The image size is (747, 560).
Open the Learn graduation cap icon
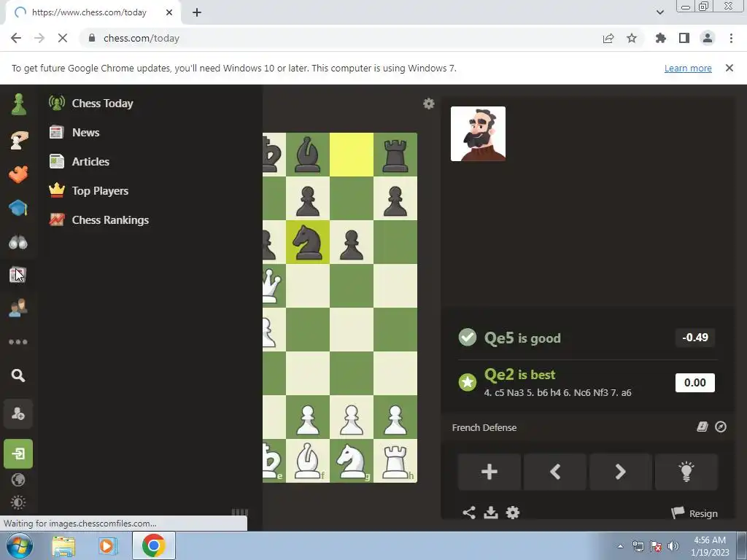[x=18, y=208]
